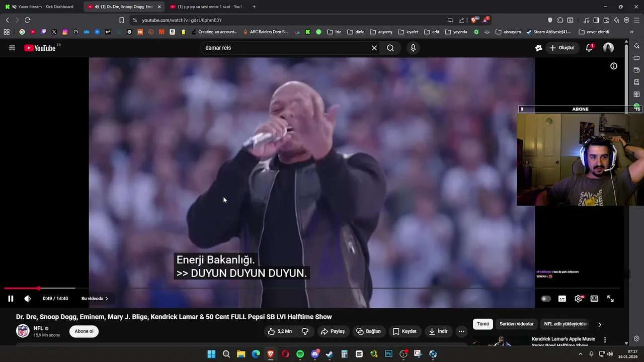
Task: Switch to theater mode view
Action: pos(594,299)
